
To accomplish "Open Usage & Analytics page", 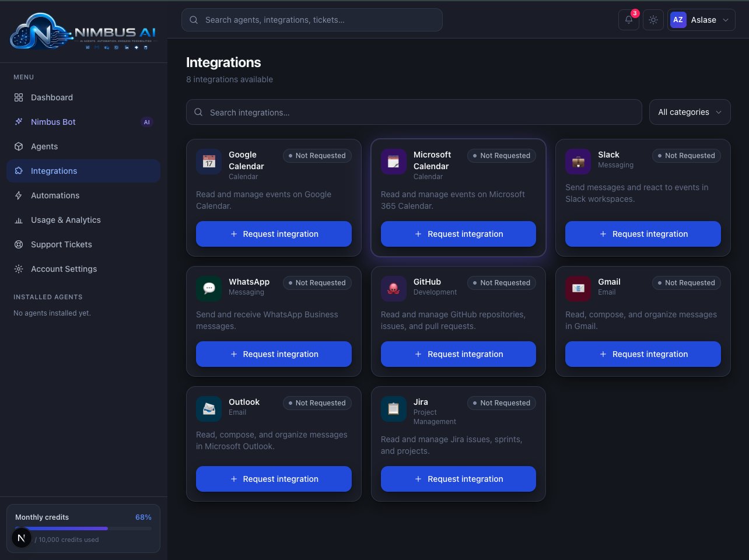I will tap(83, 220).
